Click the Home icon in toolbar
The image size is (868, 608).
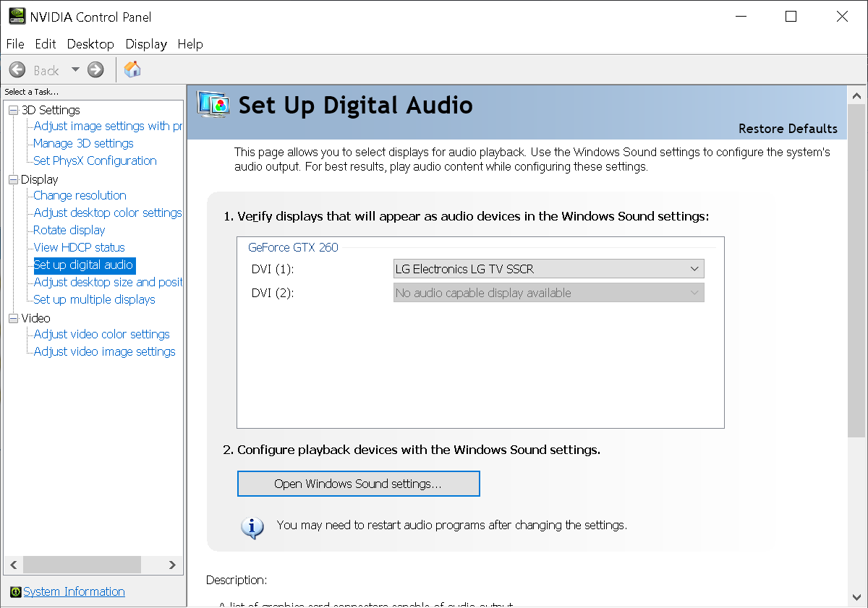click(x=132, y=69)
